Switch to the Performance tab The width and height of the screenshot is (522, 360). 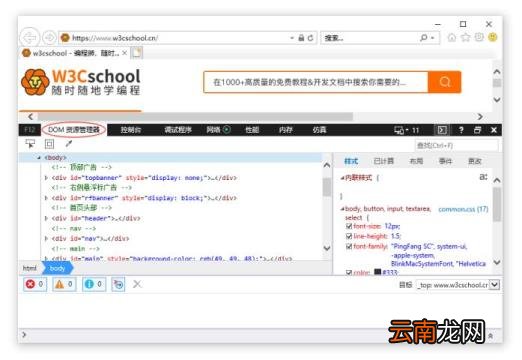point(252,130)
